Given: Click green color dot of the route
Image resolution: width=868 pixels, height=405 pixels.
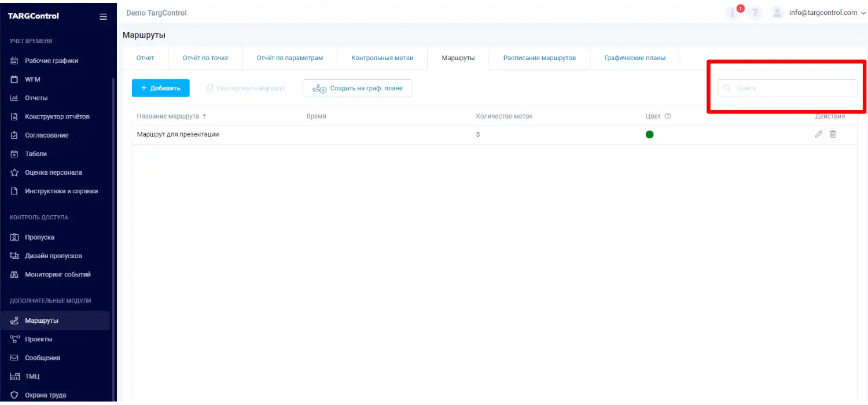Looking at the screenshot, I should 649,135.
